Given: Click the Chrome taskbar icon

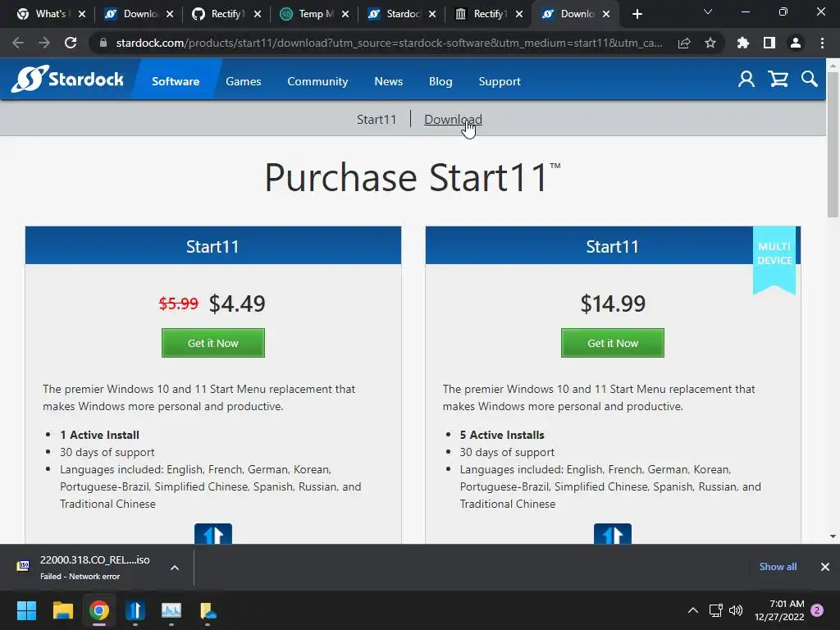Looking at the screenshot, I should pos(99,610).
